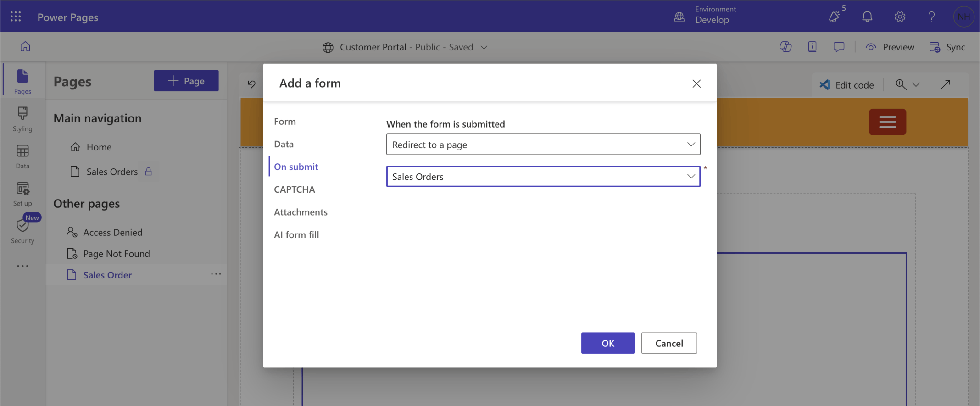Switch to the Attachments tab
Screen dimensions: 980x406
[301, 212]
